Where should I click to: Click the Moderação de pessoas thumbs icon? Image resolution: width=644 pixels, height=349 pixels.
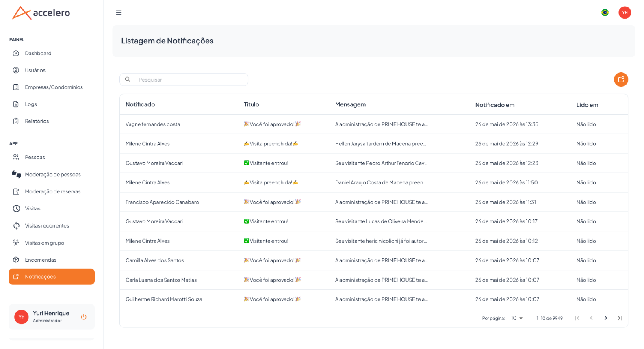(16, 174)
